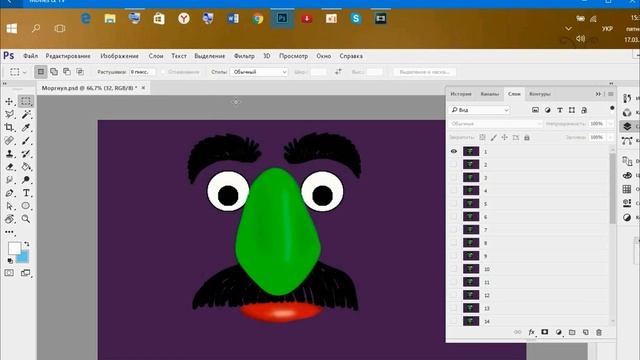Show layer 8 visibility
The image size is (640, 360).
coord(453,243)
